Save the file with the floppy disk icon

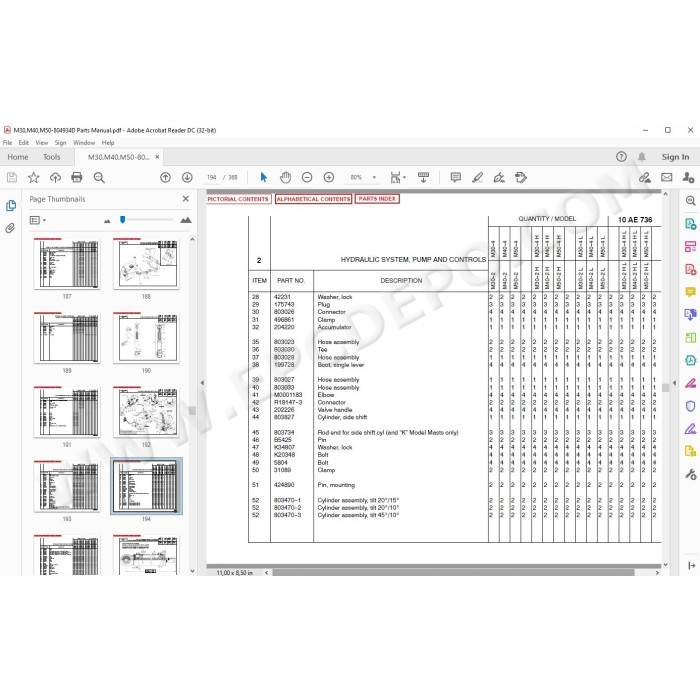point(12,178)
